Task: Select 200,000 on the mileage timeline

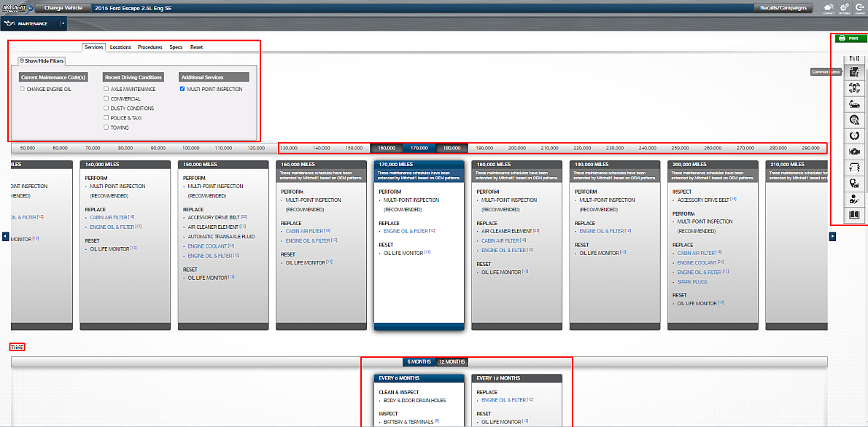Action: (x=517, y=148)
